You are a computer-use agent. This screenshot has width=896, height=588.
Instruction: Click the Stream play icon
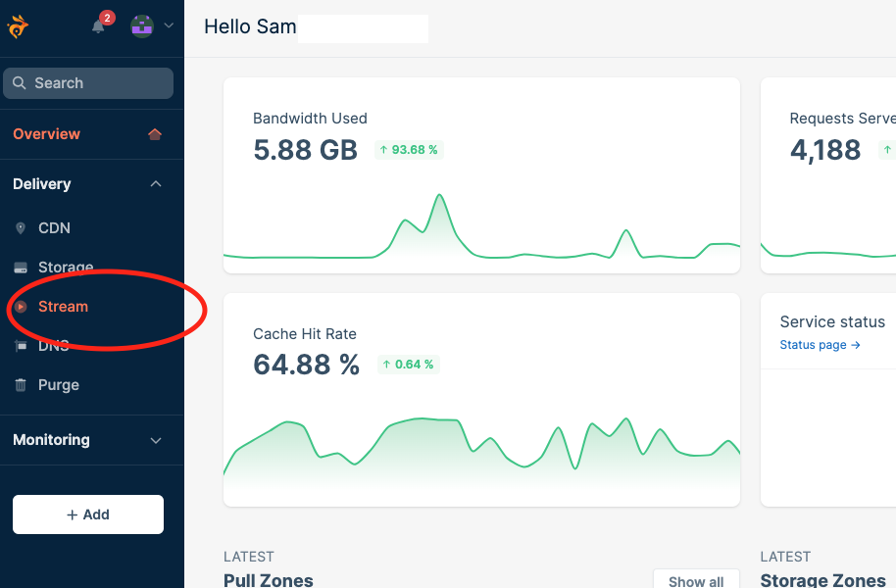(x=21, y=307)
